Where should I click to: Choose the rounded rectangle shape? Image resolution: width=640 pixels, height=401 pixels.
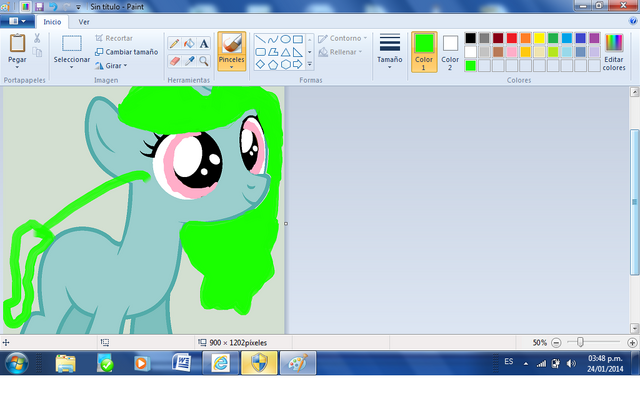[x=260, y=52]
